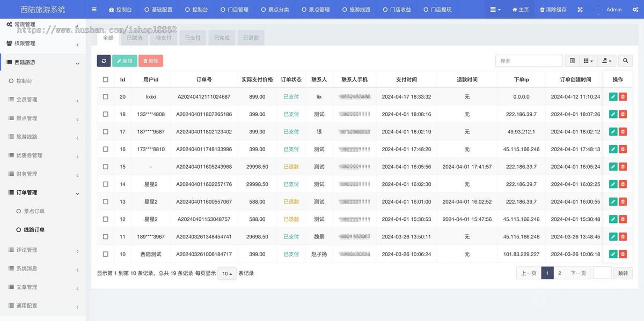Click the hamburger menu icon next to 西陆旅游系统
Image resolution: width=644 pixels, height=321 pixels.
(x=93, y=9)
